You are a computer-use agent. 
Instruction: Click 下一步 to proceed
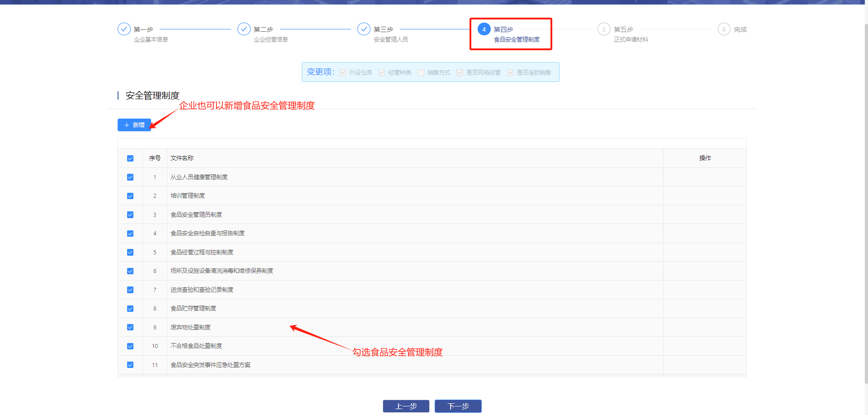click(x=458, y=406)
